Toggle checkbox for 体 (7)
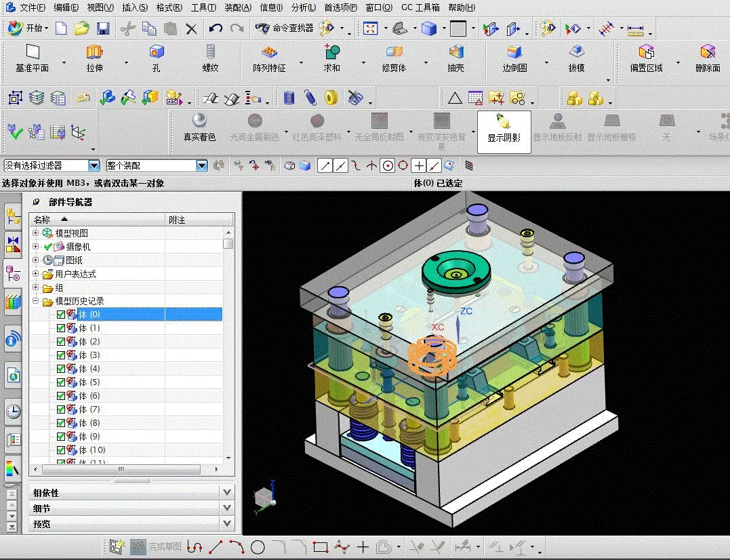The image size is (730, 560). point(60,409)
